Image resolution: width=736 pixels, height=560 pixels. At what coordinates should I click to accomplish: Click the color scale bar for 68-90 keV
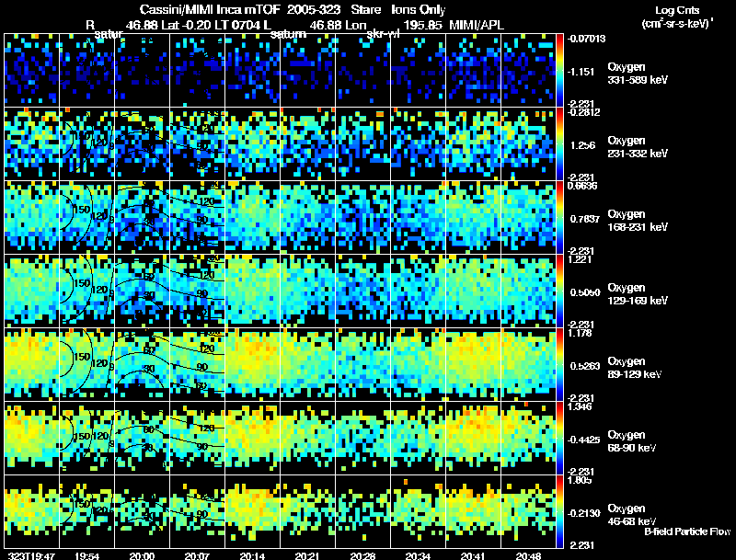point(559,438)
